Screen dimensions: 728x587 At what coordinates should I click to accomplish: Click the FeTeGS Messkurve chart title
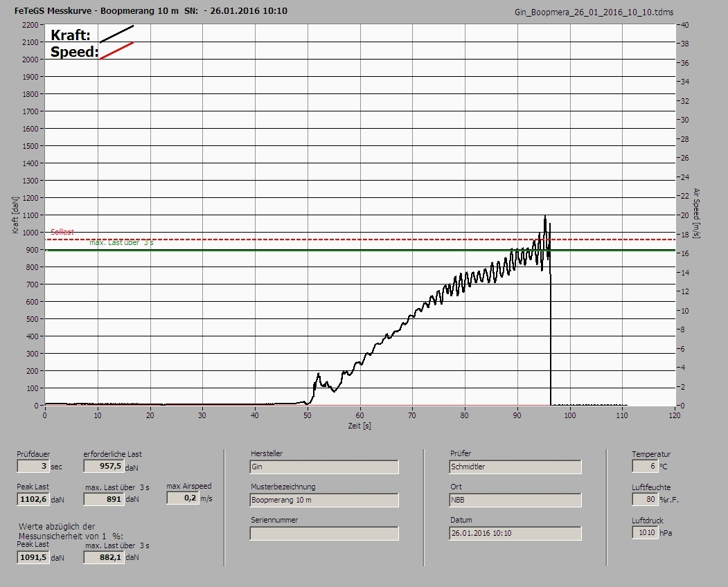pos(151,10)
